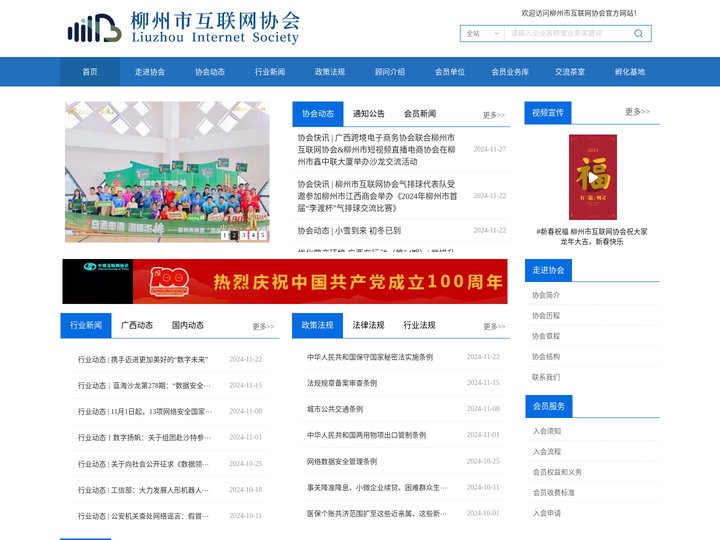Open 顾问介绍 in the navigation bar
This screenshot has height=540, width=720.
tap(390, 72)
